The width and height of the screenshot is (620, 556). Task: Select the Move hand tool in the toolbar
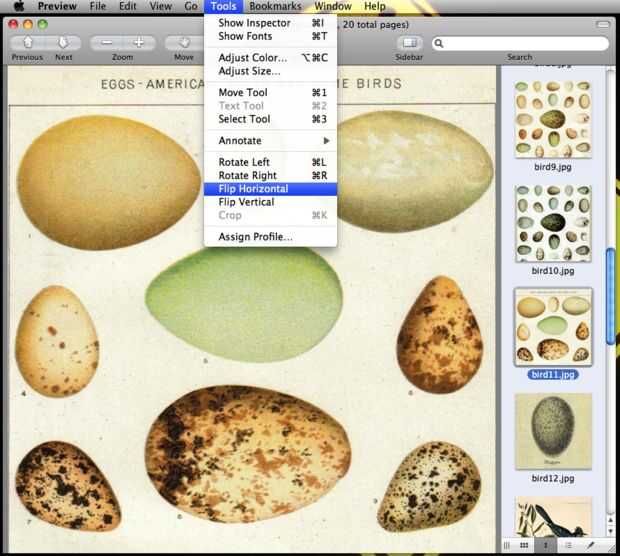coord(184,43)
